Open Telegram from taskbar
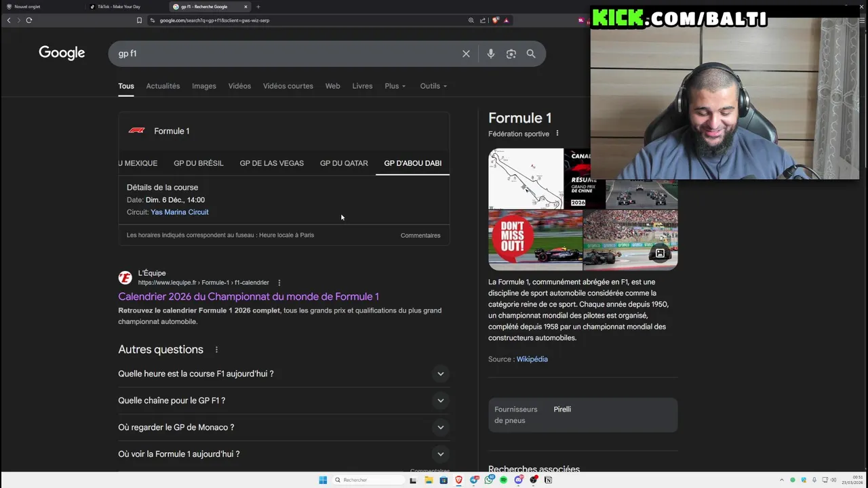Screen dimensions: 868x488 click(x=474, y=480)
